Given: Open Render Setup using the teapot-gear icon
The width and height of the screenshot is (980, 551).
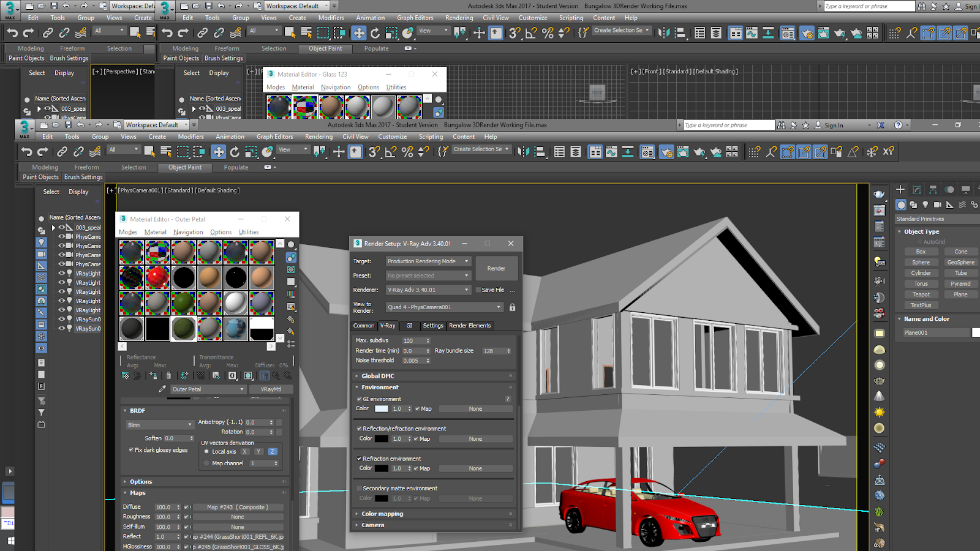Looking at the screenshot, I should click(666, 152).
